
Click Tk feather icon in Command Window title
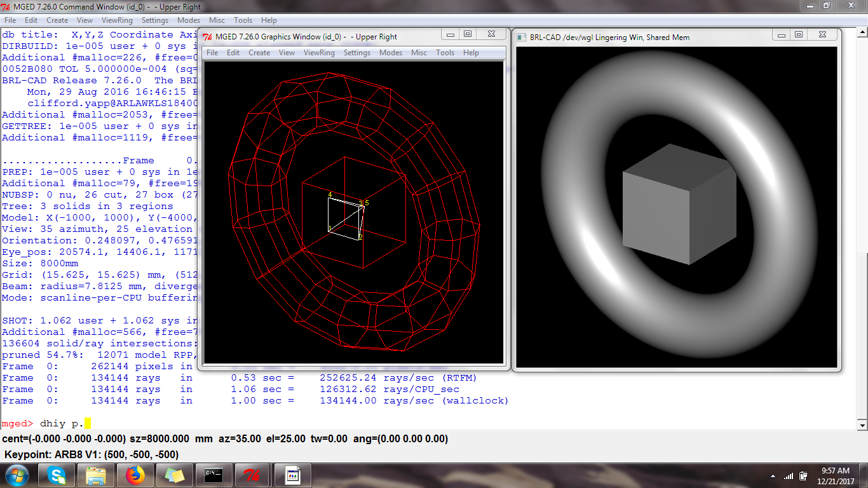point(6,6)
